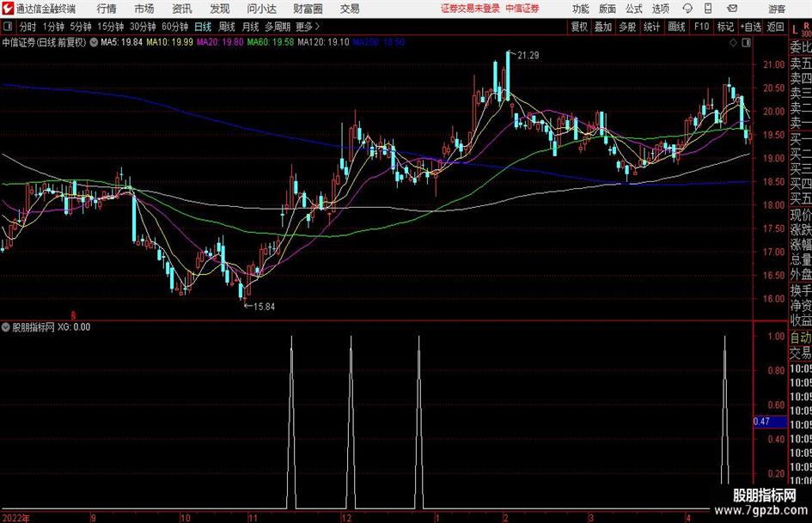Viewport: 812px width, 523px height.
Task: Open the 版面 menu
Action: [x=607, y=9]
